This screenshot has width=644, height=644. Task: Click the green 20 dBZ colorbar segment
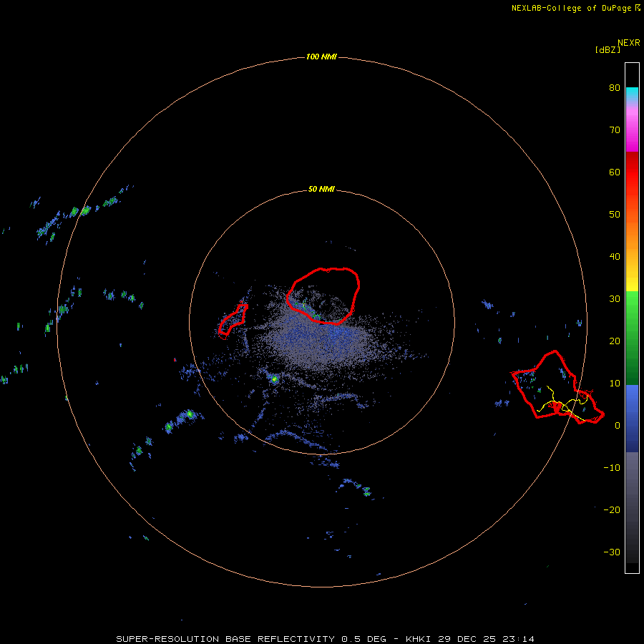(x=632, y=341)
